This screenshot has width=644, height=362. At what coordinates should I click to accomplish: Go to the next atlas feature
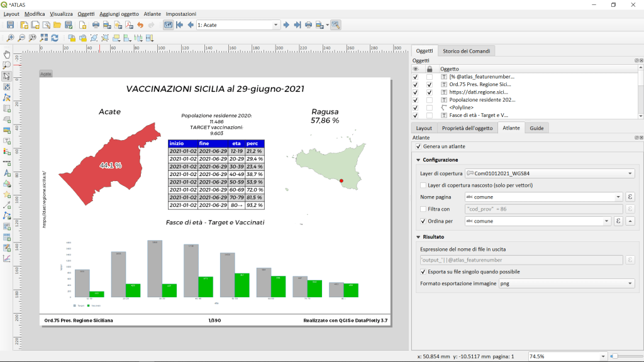(286, 25)
